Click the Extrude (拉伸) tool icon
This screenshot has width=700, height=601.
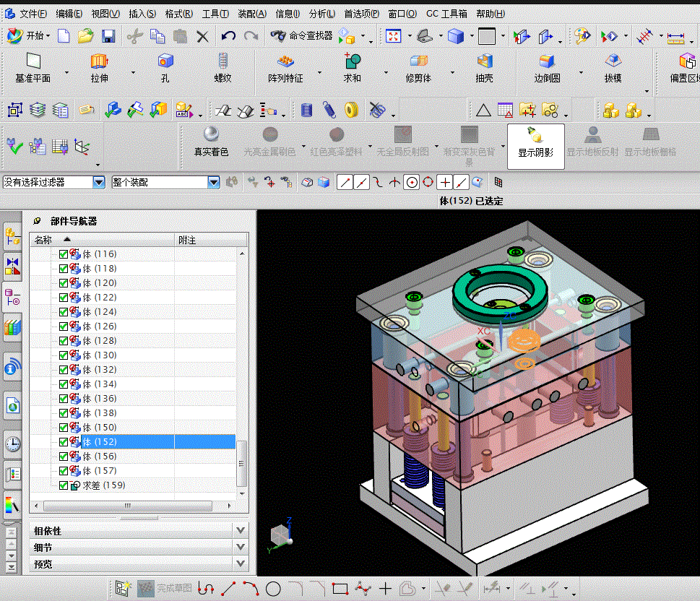99,62
